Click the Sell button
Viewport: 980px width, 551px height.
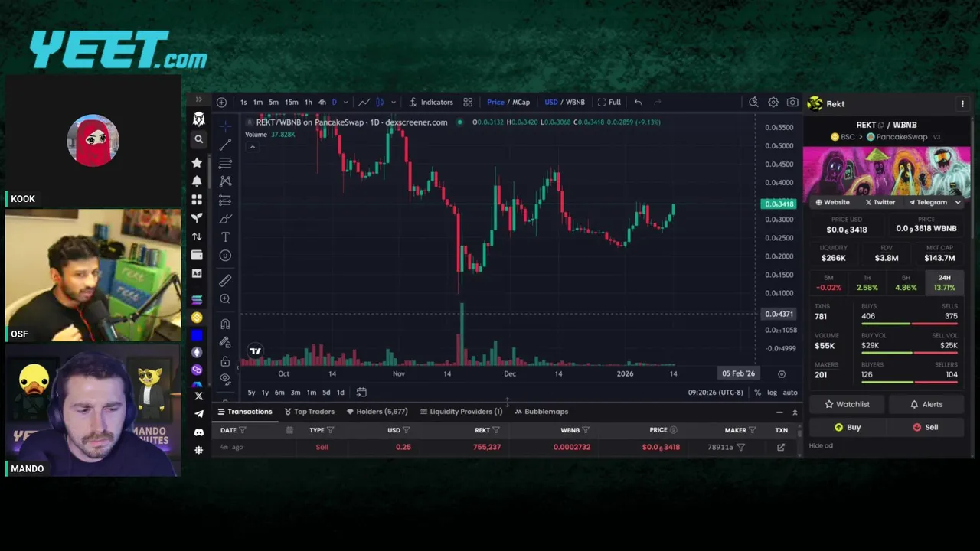coord(925,427)
